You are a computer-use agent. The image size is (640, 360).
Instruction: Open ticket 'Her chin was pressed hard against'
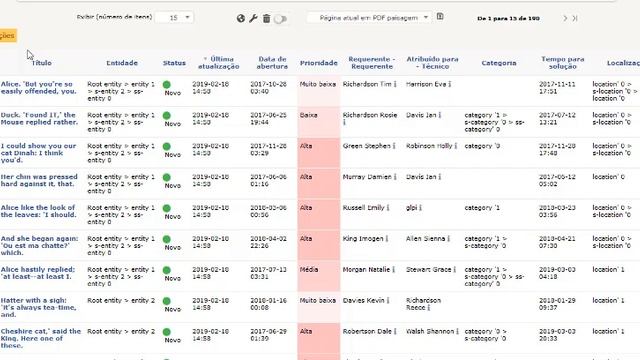point(39,180)
